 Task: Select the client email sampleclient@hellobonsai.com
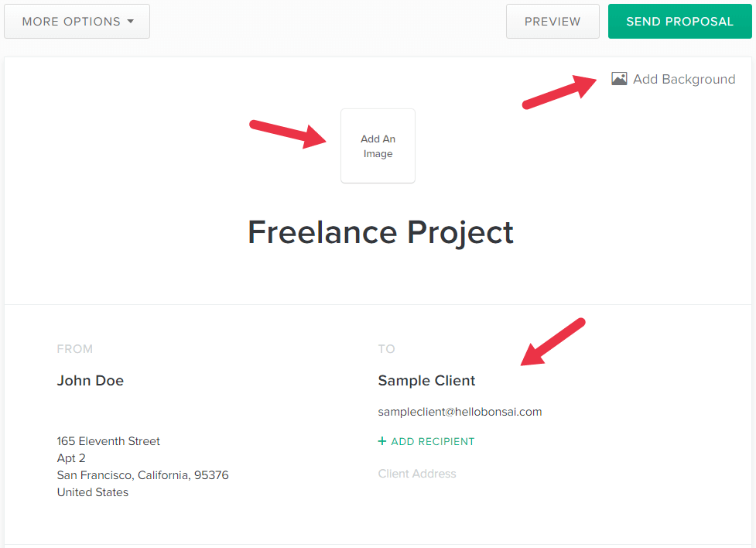460,412
